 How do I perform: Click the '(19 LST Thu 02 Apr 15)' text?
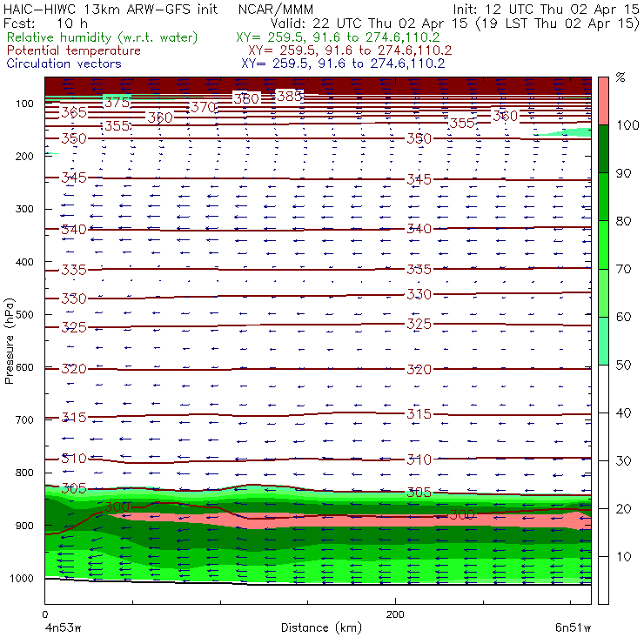(557, 23)
